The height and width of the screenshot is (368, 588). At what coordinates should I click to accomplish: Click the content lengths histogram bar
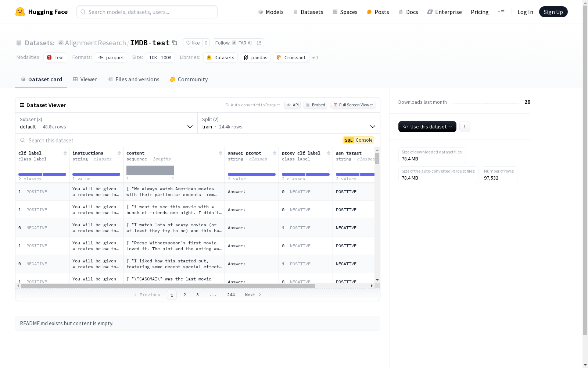tap(150, 170)
